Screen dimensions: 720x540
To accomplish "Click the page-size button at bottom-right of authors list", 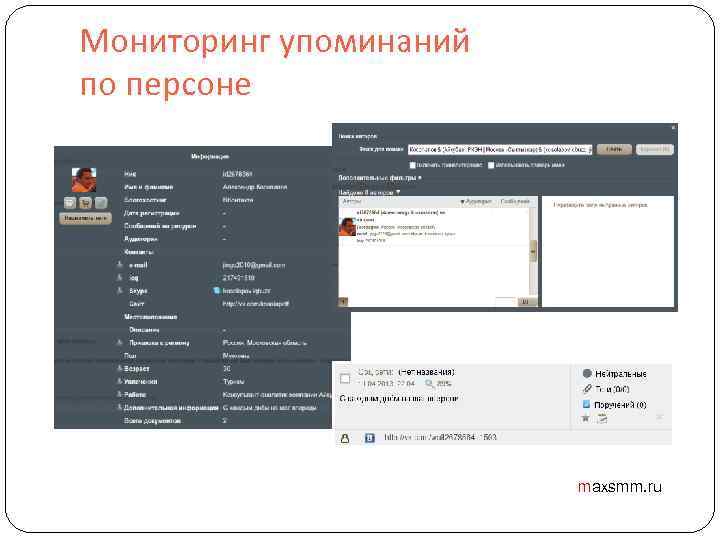I will click(x=526, y=302).
